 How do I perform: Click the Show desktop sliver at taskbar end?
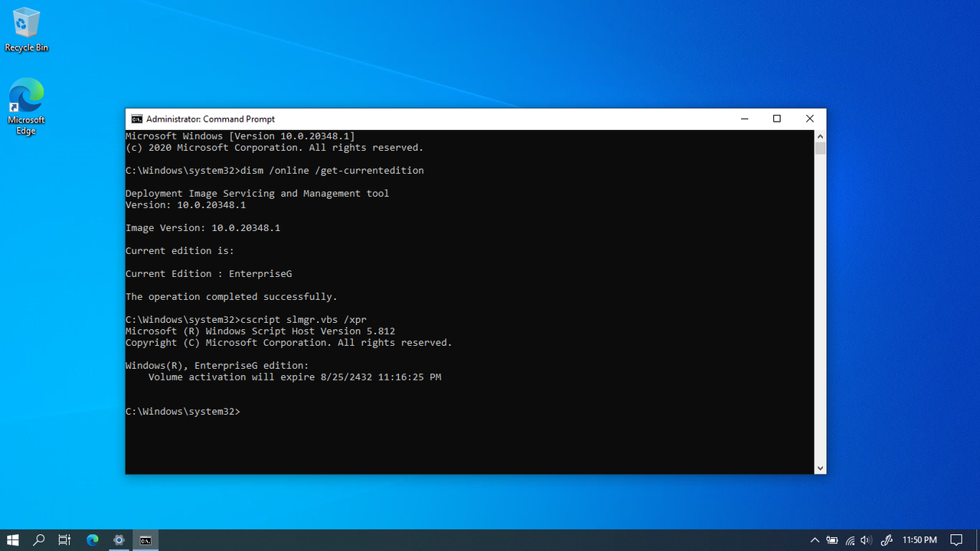pos(978,540)
